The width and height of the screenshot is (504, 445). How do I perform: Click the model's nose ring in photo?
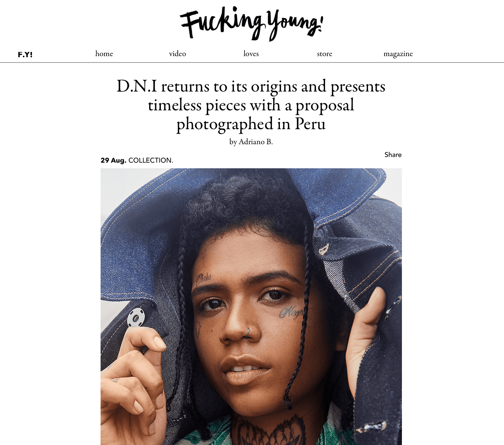pos(248,332)
